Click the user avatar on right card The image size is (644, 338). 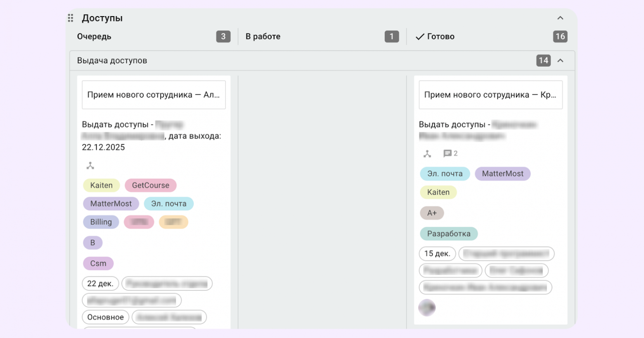427,308
